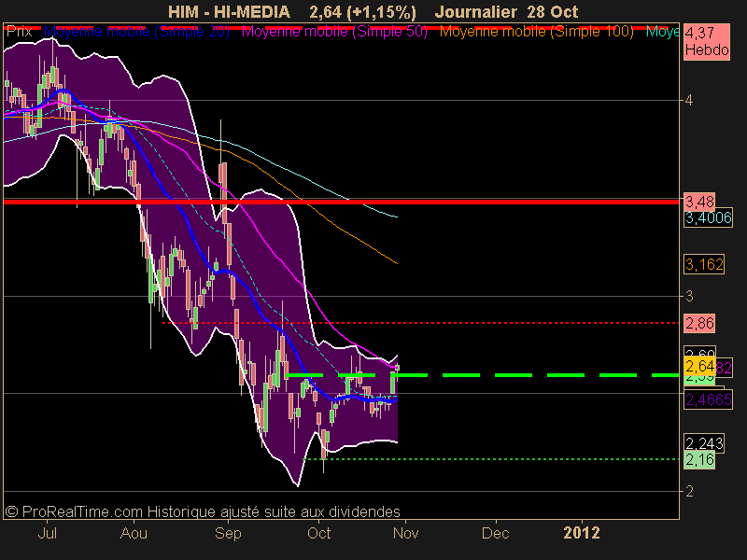
Task: Click the '3' tick on the price axis
Action: point(689,297)
